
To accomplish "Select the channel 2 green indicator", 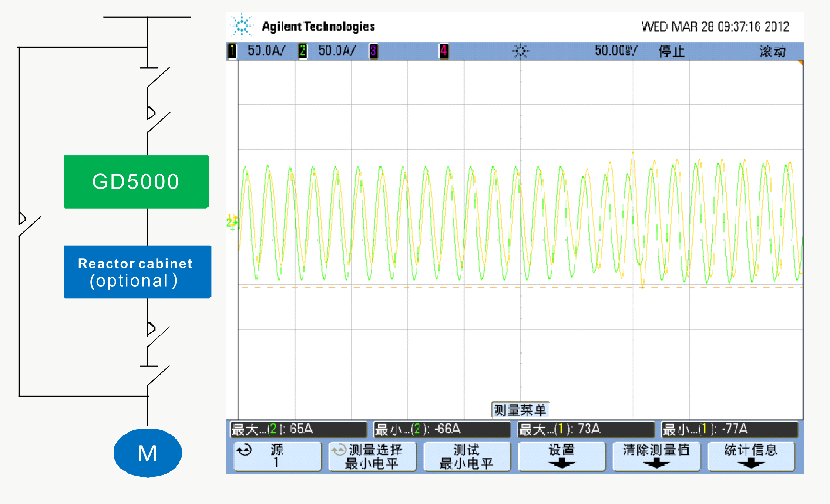I will click(x=303, y=51).
